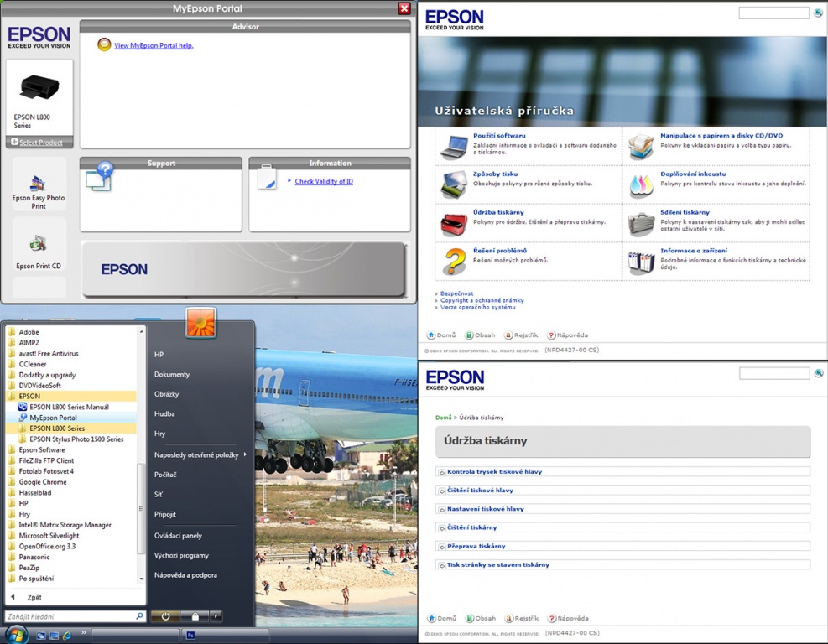This screenshot has height=644, width=828.
Task: Click the search box on the Údržba tiskárny page
Action: coord(774,374)
